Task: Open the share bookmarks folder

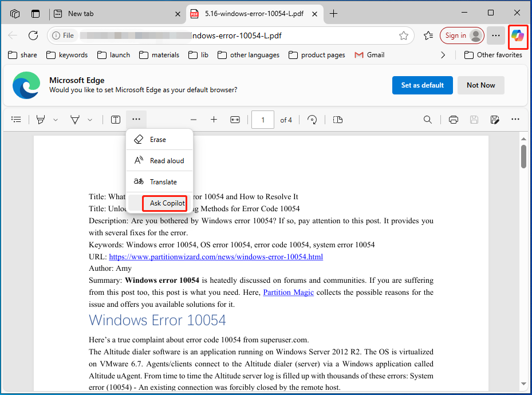Action: (x=22, y=55)
